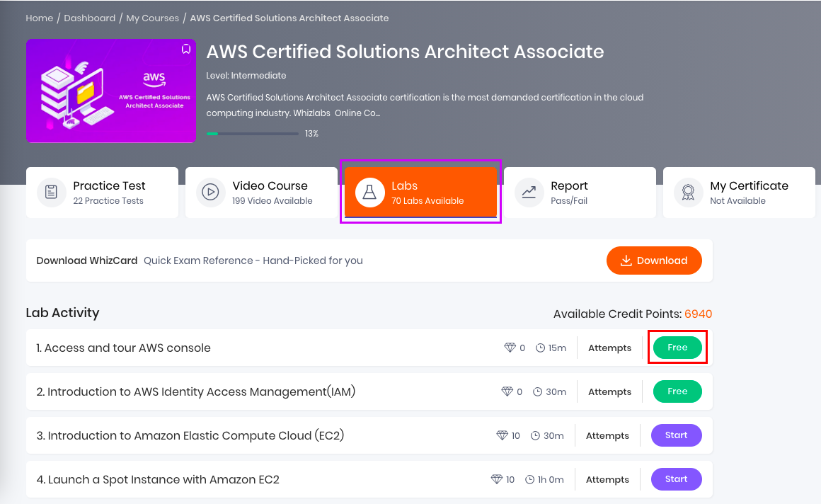821x504 pixels.
Task: Click the AWS course thumbnail image
Action: point(111,91)
